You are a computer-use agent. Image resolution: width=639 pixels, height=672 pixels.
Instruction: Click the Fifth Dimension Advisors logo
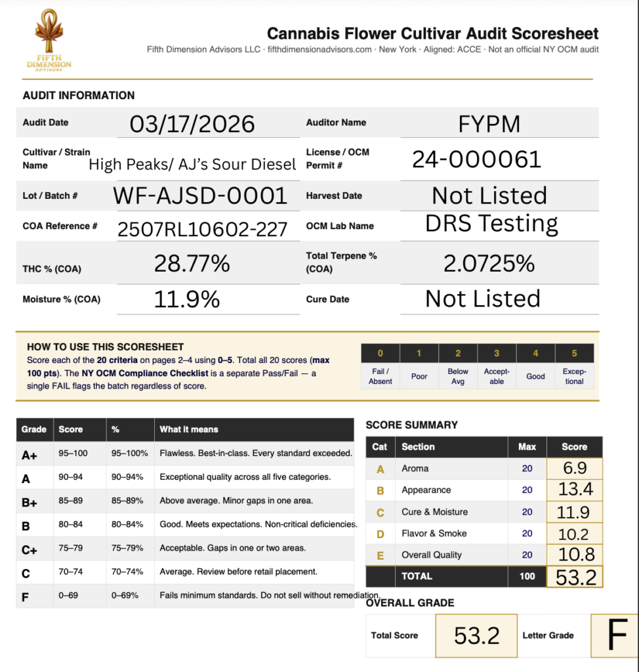[49, 41]
